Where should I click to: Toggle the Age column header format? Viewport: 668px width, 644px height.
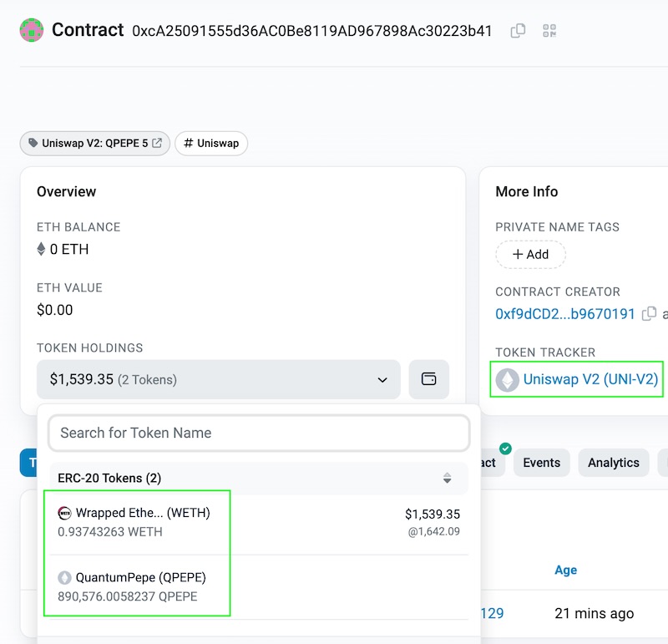[x=565, y=570]
